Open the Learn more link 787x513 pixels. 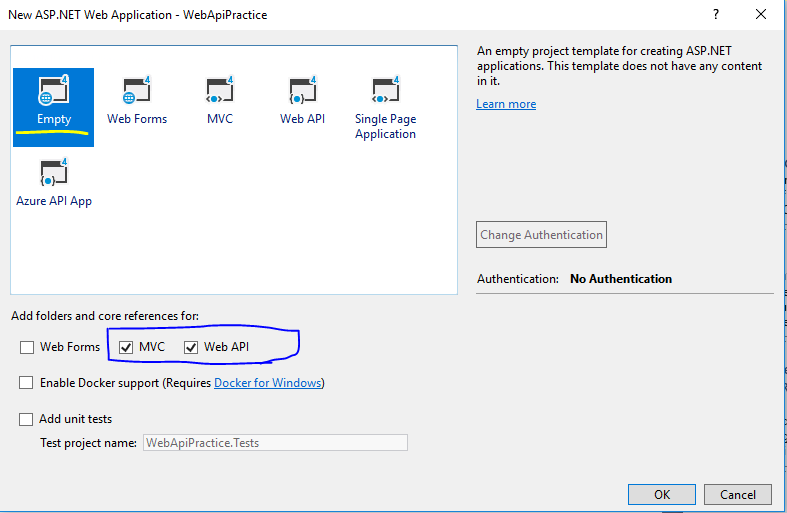[x=506, y=104]
